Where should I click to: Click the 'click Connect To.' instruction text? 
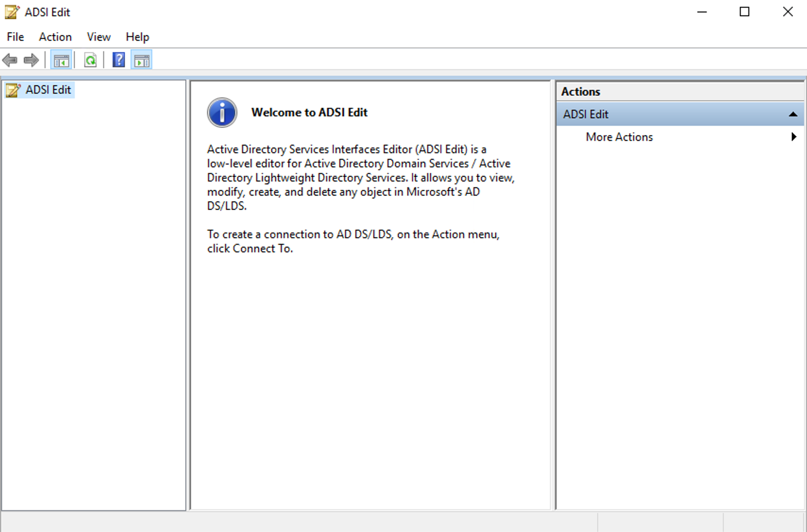[x=250, y=249]
